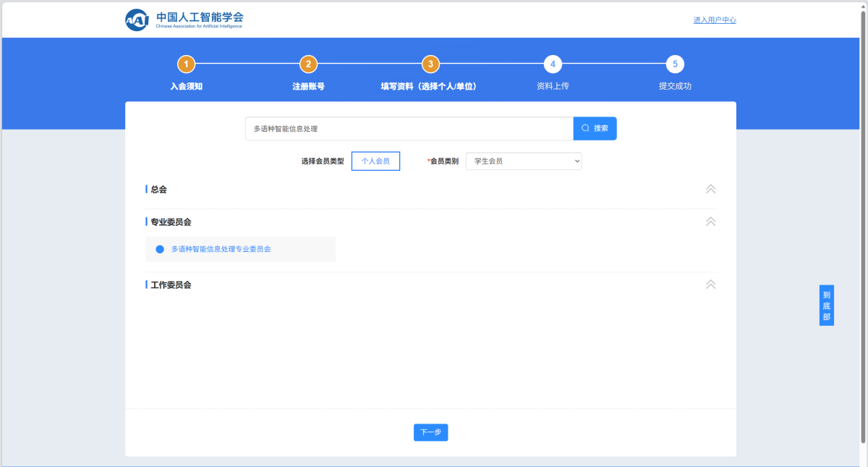The image size is (868, 467).
Task: Jump to bottom with 到底部 button
Action: 827,306
